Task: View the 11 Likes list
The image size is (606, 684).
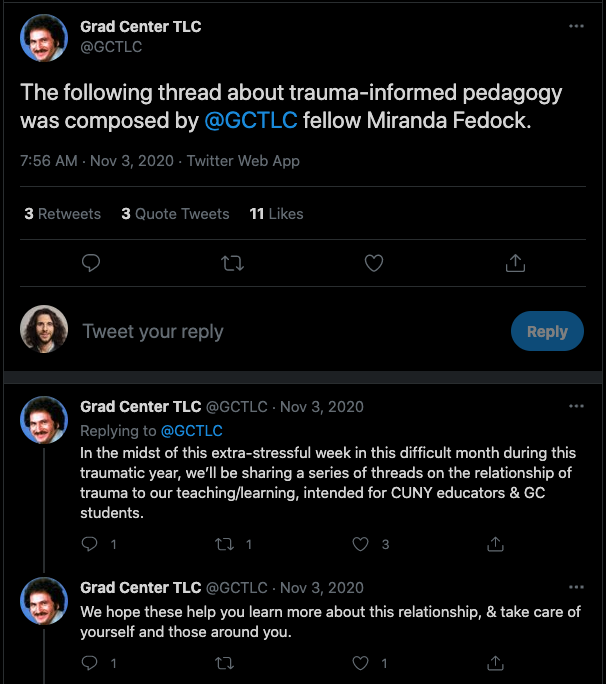Action: 276,214
